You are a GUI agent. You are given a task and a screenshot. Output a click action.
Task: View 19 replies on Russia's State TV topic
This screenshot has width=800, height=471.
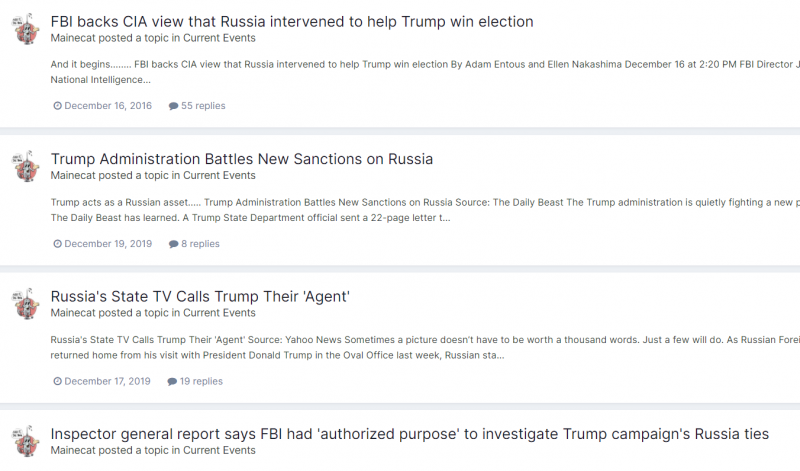[x=201, y=381]
